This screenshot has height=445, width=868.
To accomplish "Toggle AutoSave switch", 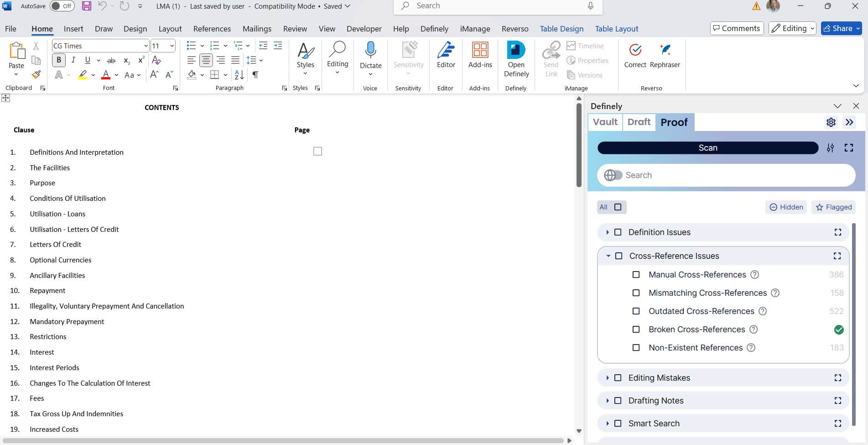I will 62,6.
